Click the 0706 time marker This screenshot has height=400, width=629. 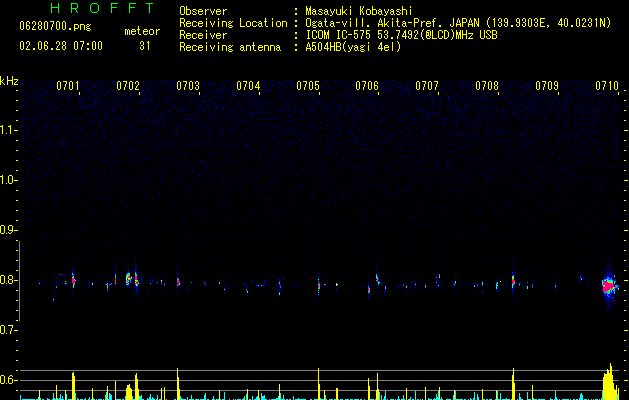coord(367,86)
